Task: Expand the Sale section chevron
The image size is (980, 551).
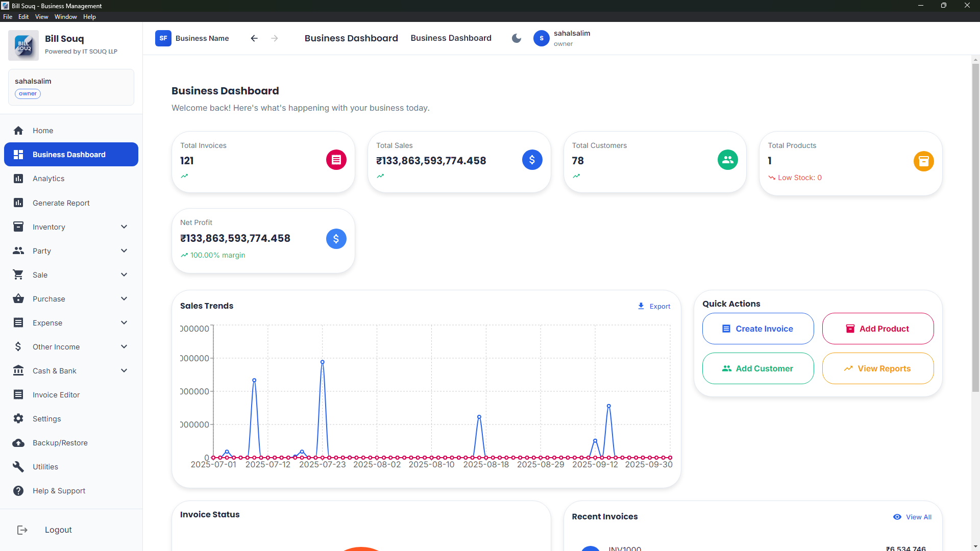Action: 124,274
